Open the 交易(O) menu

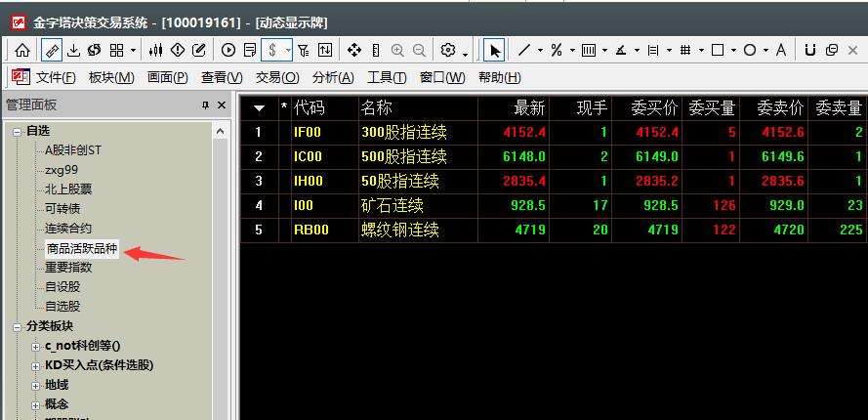(277, 77)
